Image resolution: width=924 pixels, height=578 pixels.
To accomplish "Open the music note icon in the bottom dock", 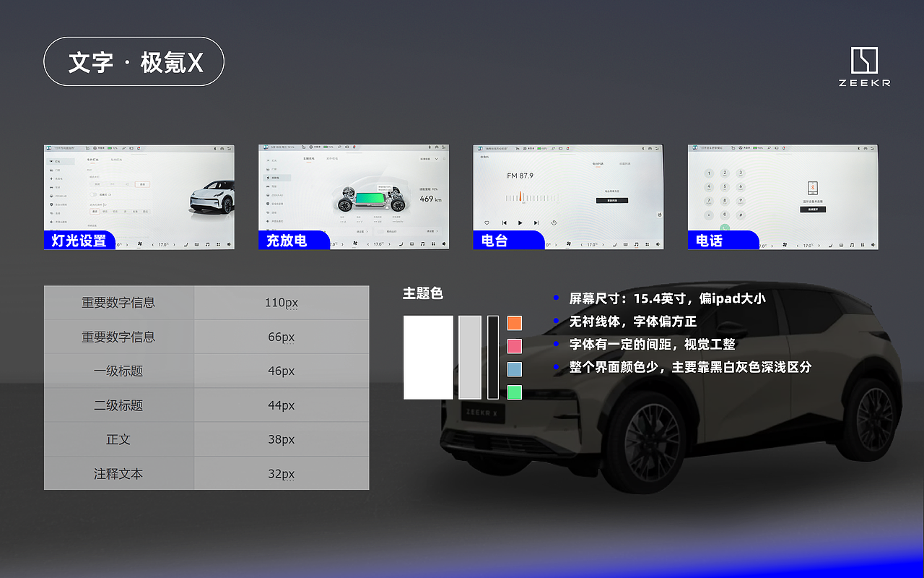I will (x=422, y=243).
